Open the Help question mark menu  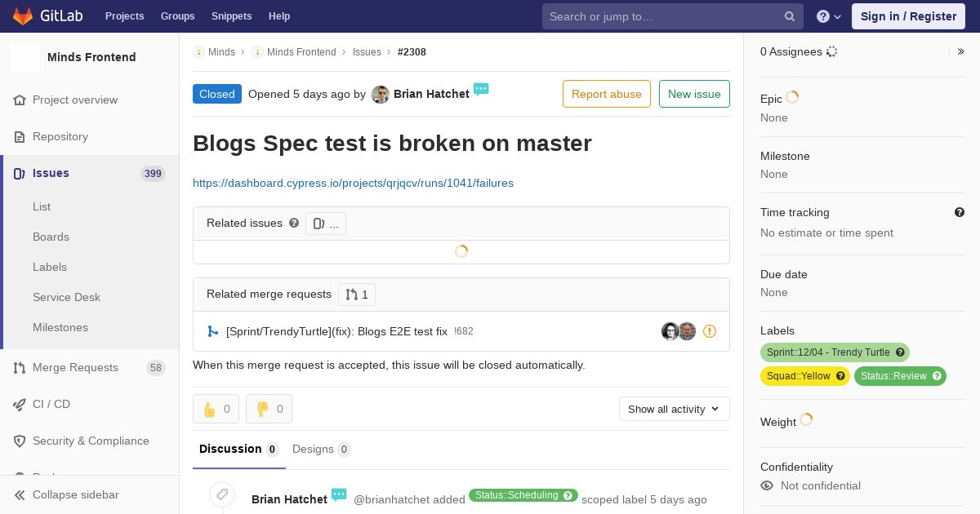coord(829,16)
